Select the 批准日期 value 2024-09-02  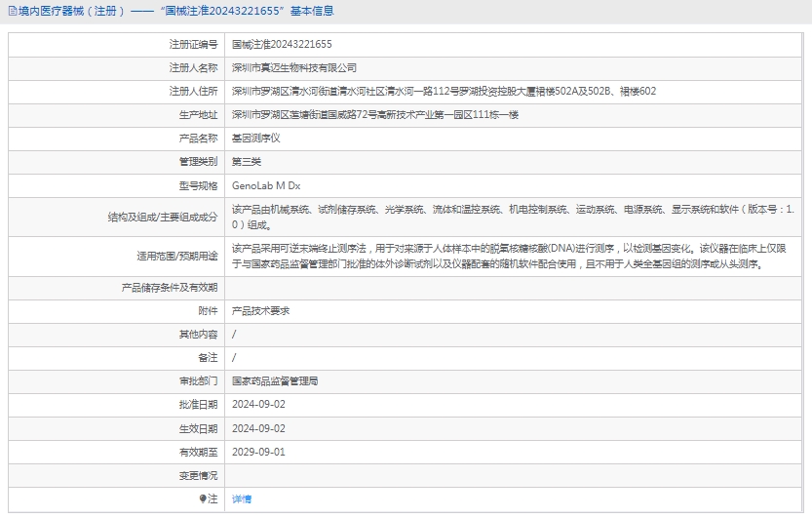pos(258,404)
